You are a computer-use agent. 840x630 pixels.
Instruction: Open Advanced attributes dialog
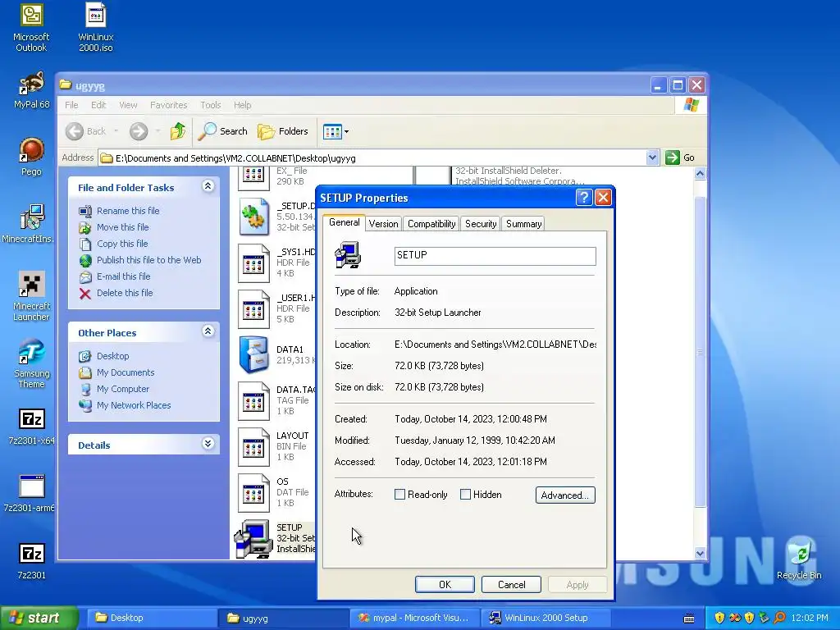click(x=565, y=495)
